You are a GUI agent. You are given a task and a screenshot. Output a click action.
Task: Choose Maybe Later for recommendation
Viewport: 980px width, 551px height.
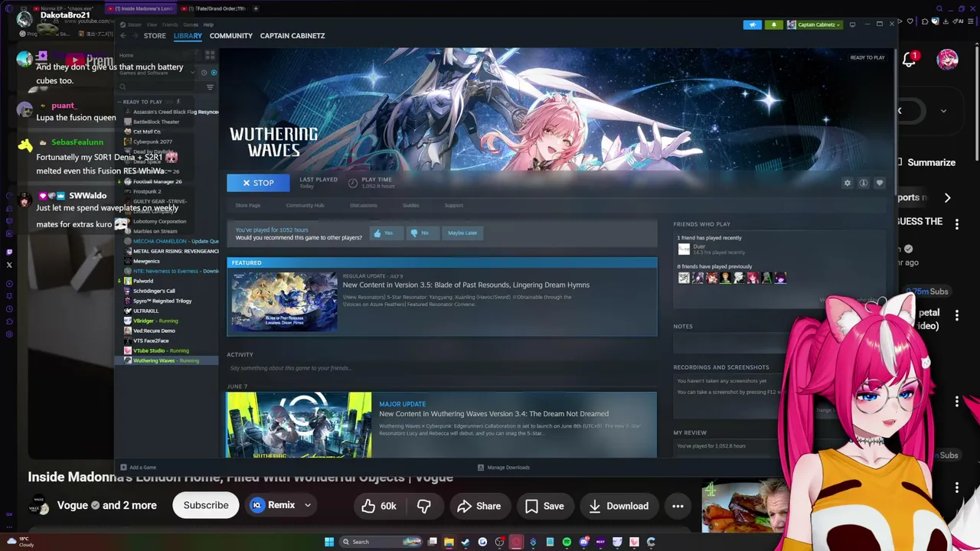coord(462,233)
